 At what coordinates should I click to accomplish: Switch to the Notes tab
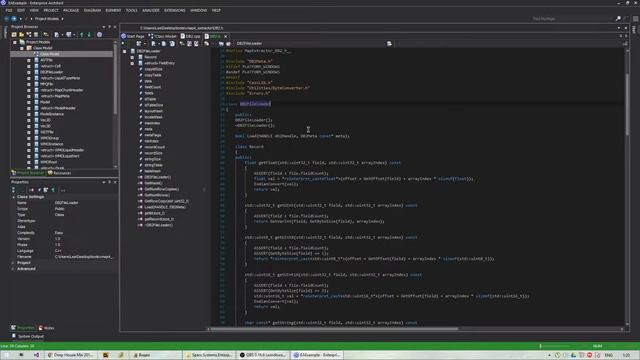click(46, 328)
